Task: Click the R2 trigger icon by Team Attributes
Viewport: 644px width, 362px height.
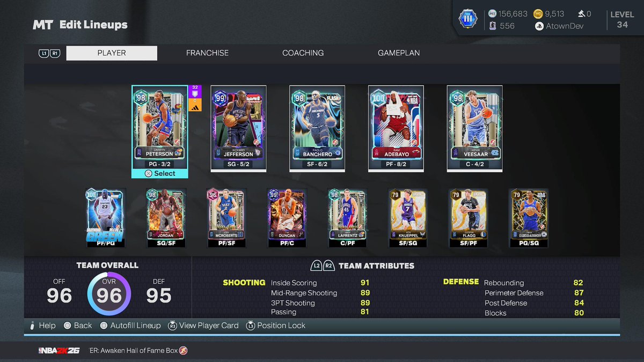Action: click(329, 265)
